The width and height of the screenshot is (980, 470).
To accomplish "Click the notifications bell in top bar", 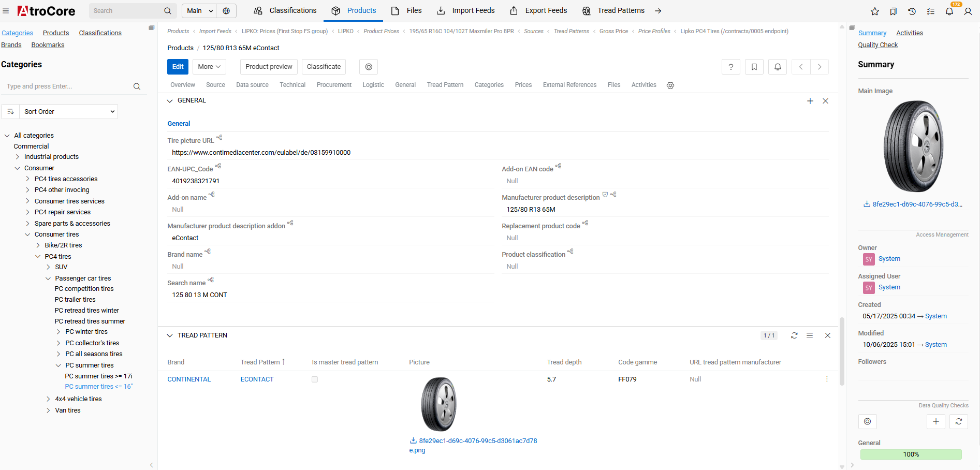I will pos(949,11).
